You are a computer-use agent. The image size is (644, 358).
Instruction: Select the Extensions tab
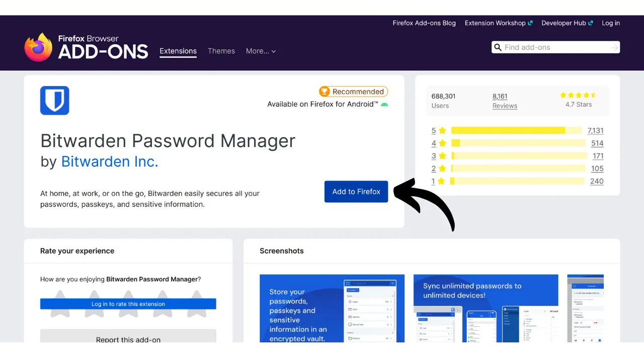pos(178,51)
